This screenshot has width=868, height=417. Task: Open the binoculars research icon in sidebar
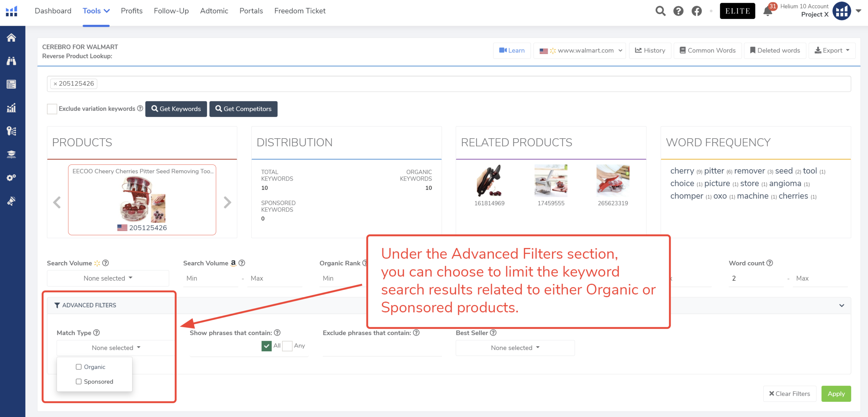click(x=12, y=61)
